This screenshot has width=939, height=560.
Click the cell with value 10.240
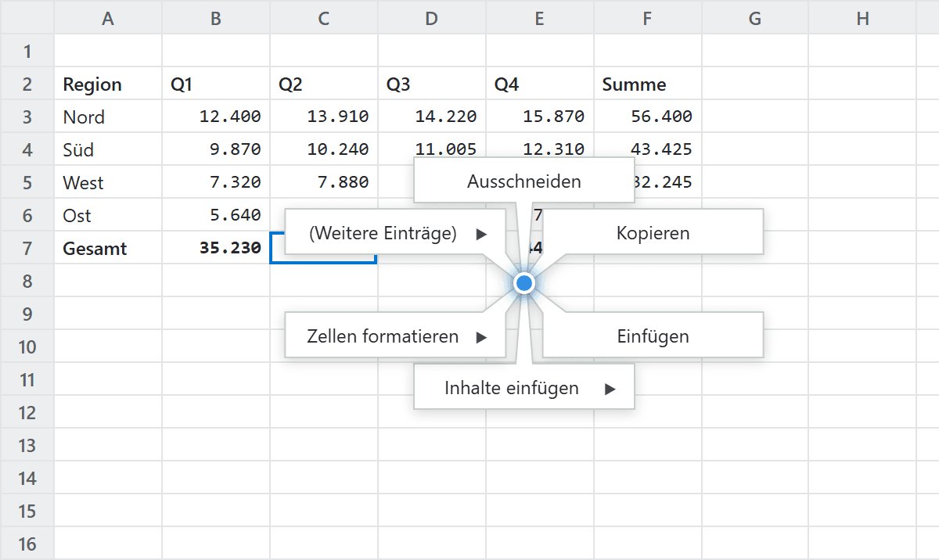(324, 149)
